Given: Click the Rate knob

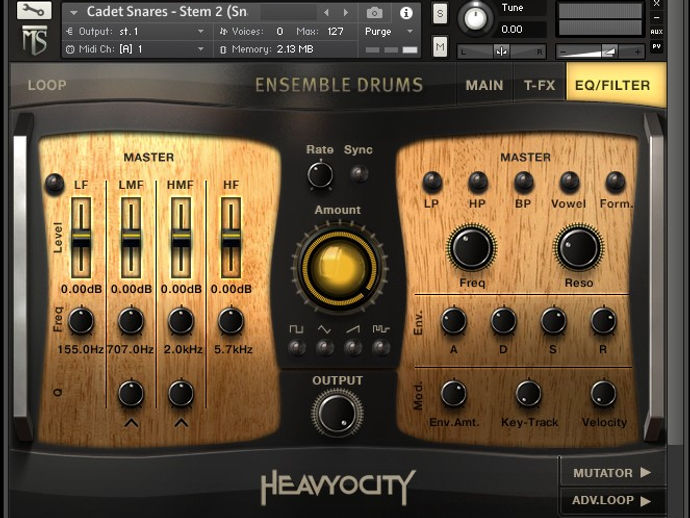Looking at the screenshot, I should 320,175.
